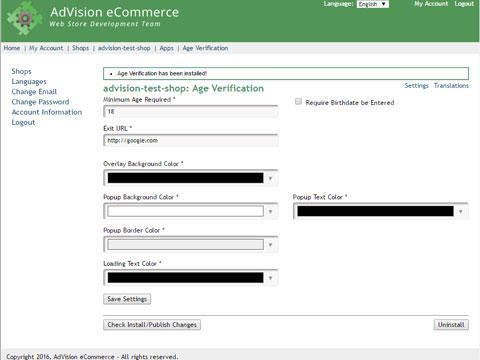The height and width of the screenshot is (360, 480).
Task: Click the white Popup Background Color swatch
Action: click(185, 211)
